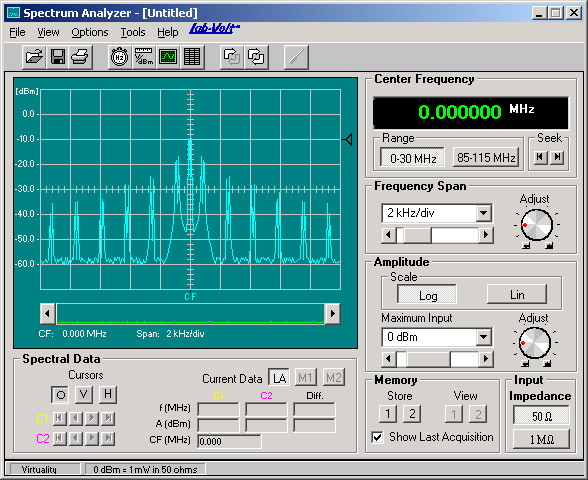The image size is (588, 480).
Task: Seek to next signal with right seek arrow
Action: pos(558,157)
